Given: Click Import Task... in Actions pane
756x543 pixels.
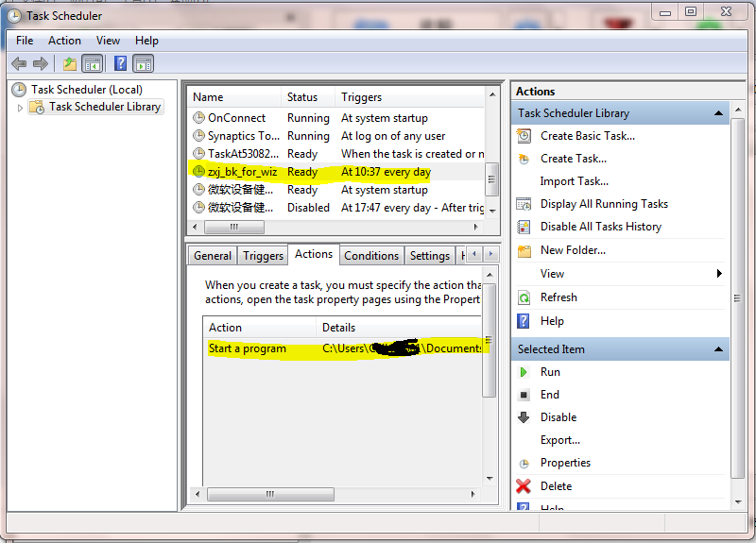Looking at the screenshot, I should point(575,181).
